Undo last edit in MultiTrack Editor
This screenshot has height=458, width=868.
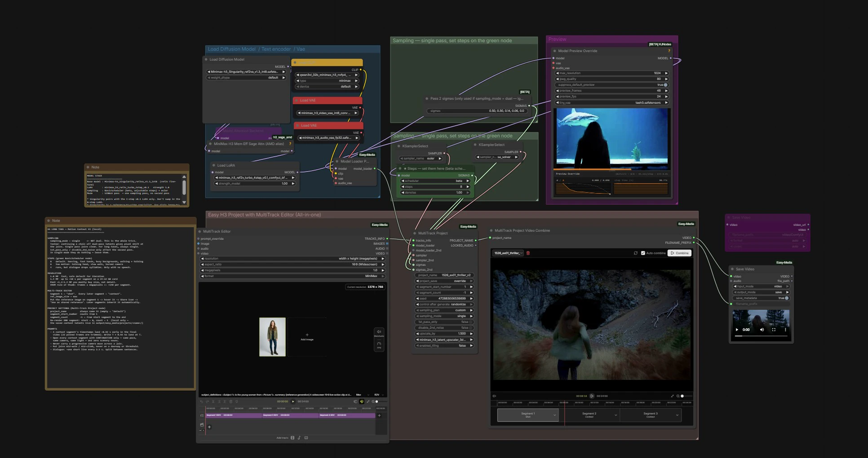[x=201, y=401]
